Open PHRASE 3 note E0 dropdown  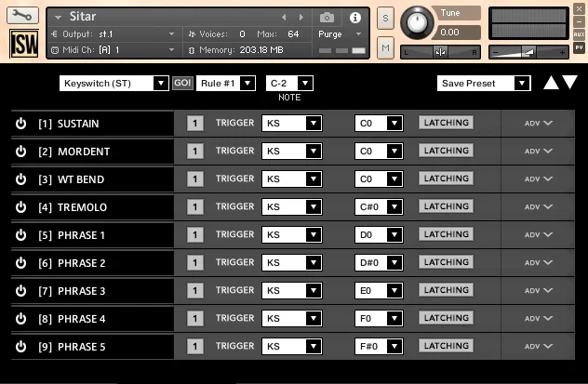pos(379,290)
